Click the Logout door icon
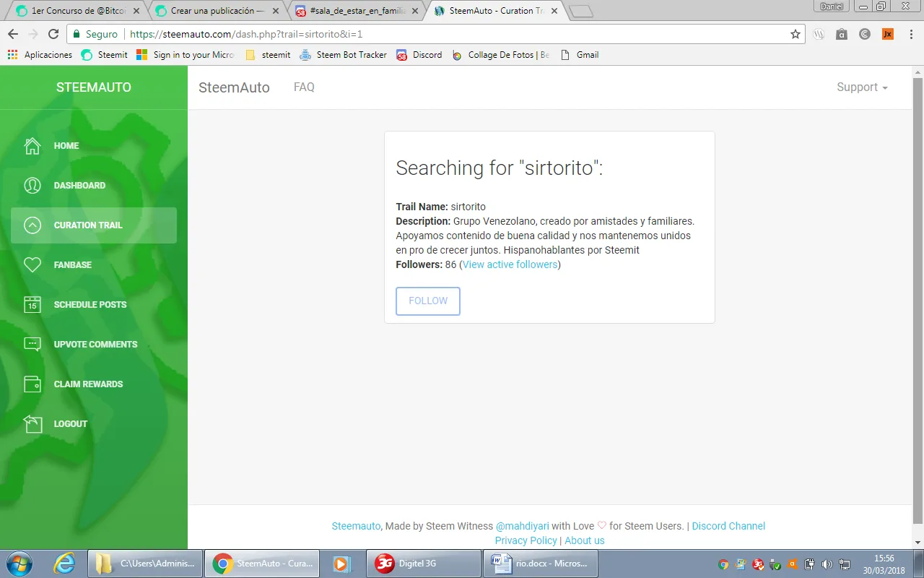 tap(32, 424)
